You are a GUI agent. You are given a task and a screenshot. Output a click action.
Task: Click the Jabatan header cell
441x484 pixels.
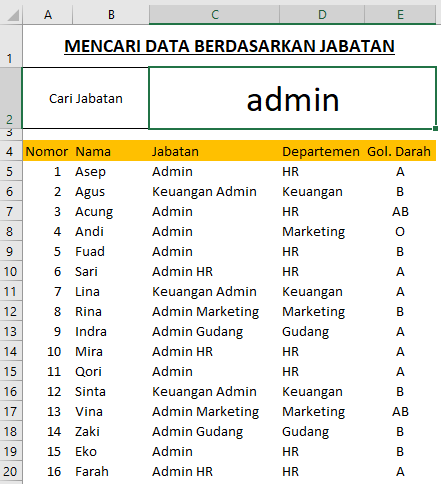click(x=214, y=151)
